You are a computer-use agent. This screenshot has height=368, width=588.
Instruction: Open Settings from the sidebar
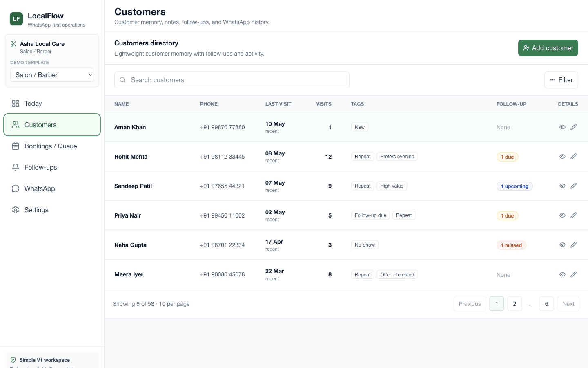[x=52, y=210]
